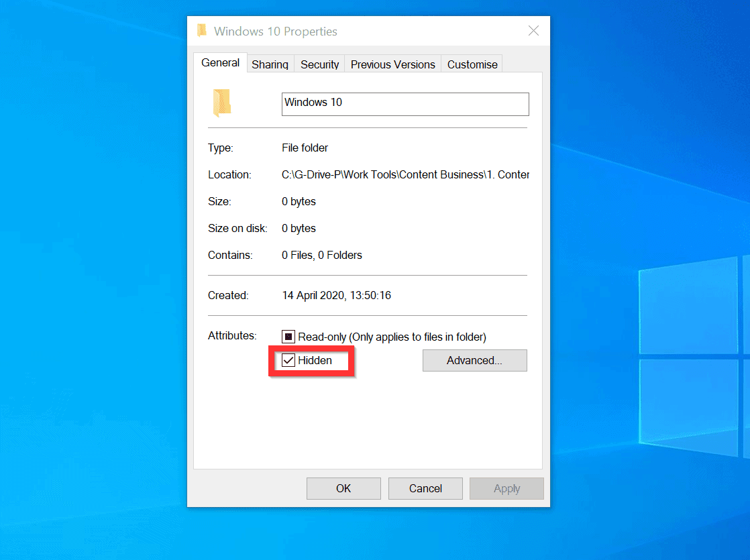The height and width of the screenshot is (560, 750).
Task: Click the 'File folder' type value
Action: click(305, 148)
